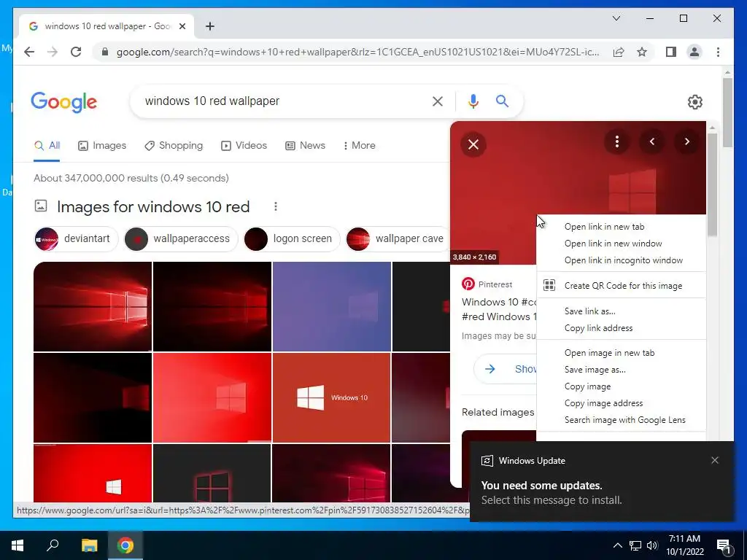
Task: Select Copy image from context menu
Action: (622, 386)
